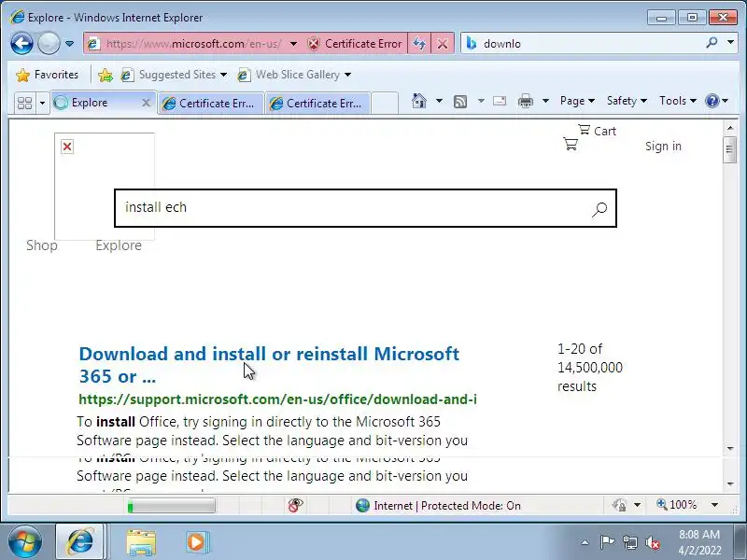
Task: Open recent pages dropdown arrow
Action: (x=69, y=44)
